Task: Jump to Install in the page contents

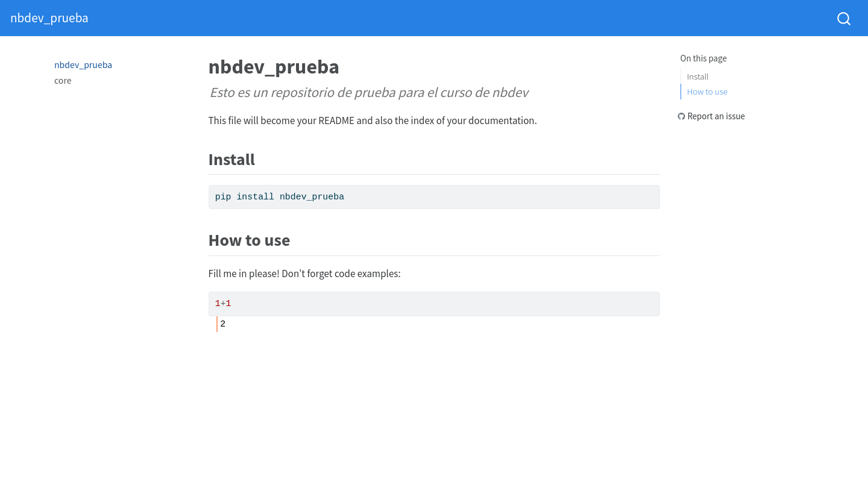Action: click(697, 77)
